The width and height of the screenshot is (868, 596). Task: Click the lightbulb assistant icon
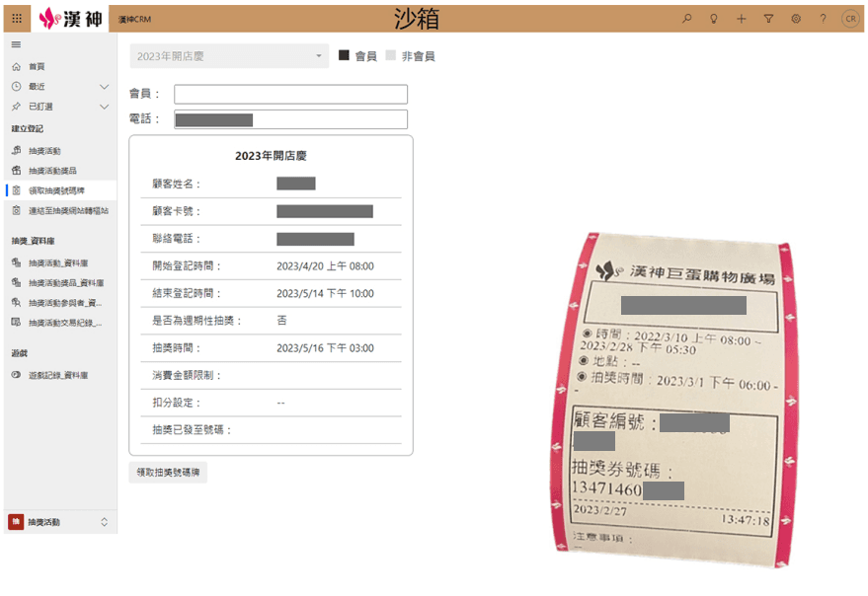[x=714, y=19]
